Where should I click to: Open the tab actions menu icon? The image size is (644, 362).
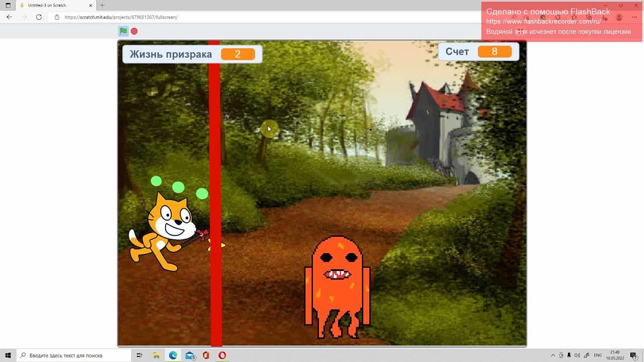pos(8,5)
